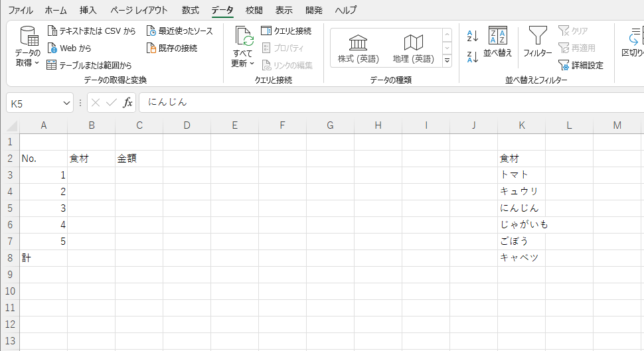
Task: Toggle the フィルター funnel
Action: point(538,41)
